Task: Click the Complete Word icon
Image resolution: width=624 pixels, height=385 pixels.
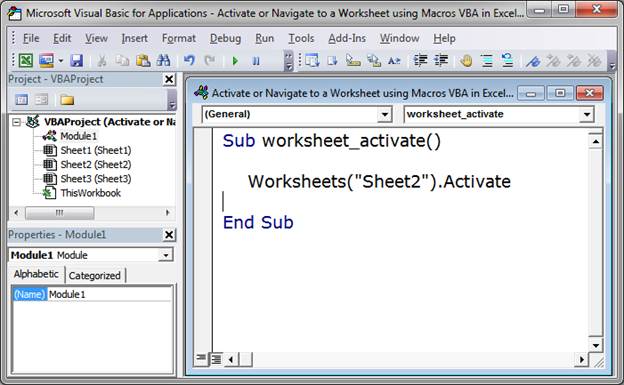Action: [394, 61]
